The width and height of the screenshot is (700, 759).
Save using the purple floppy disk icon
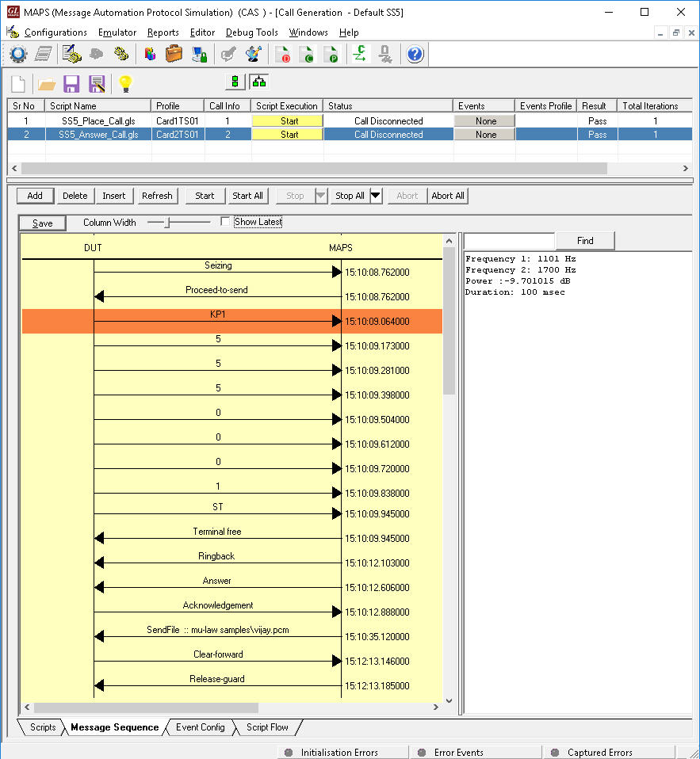(x=71, y=84)
